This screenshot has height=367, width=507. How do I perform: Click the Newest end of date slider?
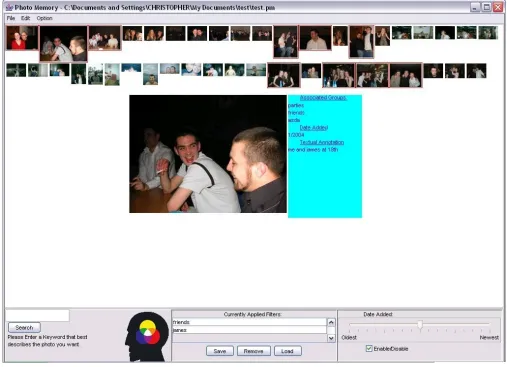coord(489,337)
